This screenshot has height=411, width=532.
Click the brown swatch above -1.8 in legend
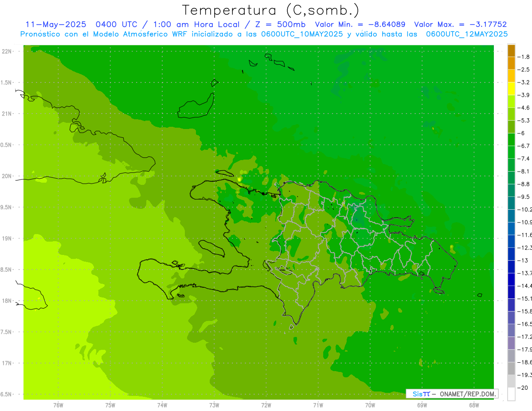(511, 51)
